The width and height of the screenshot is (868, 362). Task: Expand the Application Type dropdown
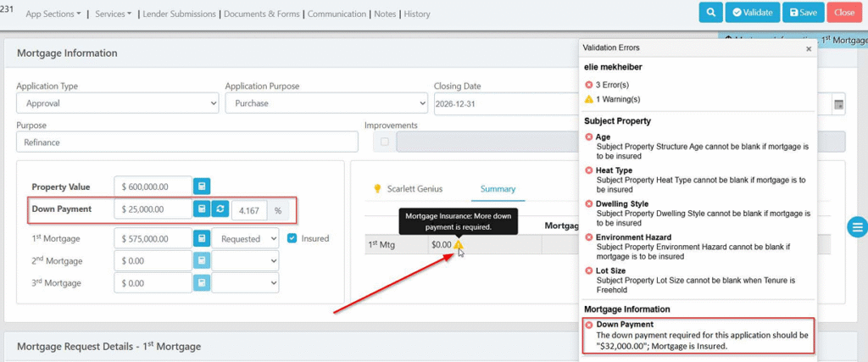tap(117, 103)
